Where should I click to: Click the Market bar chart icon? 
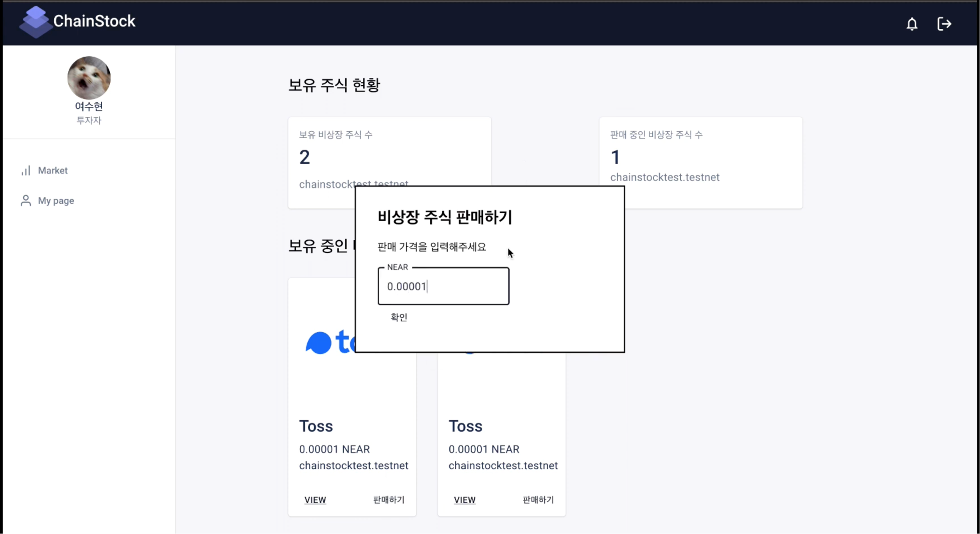point(26,170)
